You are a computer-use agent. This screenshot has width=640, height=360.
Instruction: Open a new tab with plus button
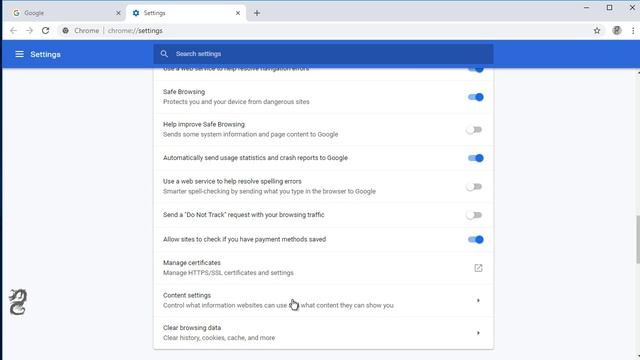coord(257,13)
